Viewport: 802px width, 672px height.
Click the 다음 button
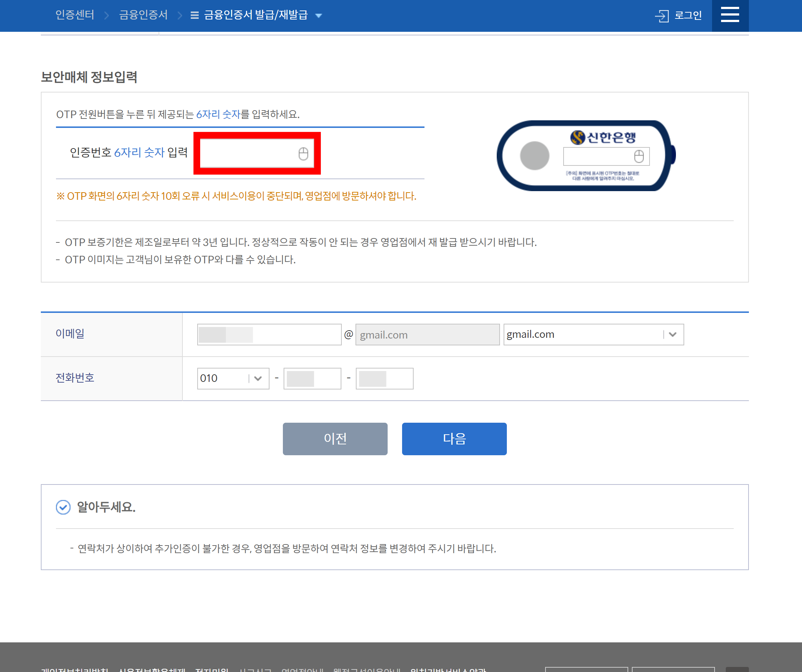click(454, 439)
